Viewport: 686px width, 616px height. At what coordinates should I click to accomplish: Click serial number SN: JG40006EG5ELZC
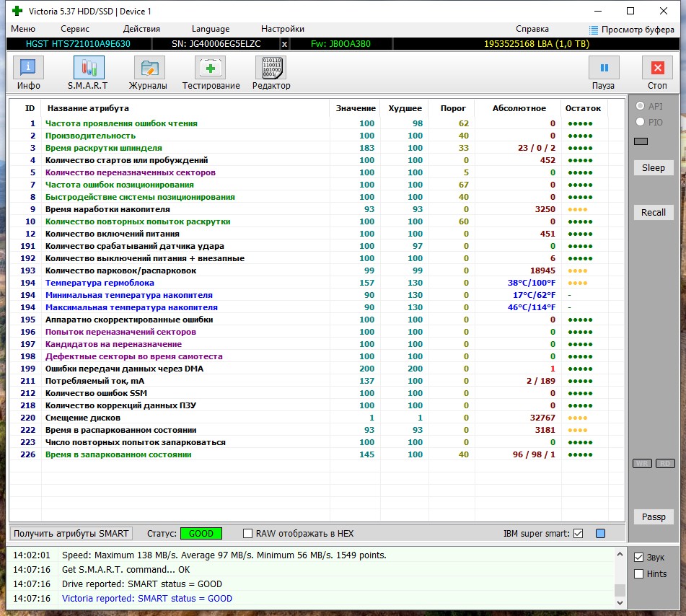(x=216, y=44)
